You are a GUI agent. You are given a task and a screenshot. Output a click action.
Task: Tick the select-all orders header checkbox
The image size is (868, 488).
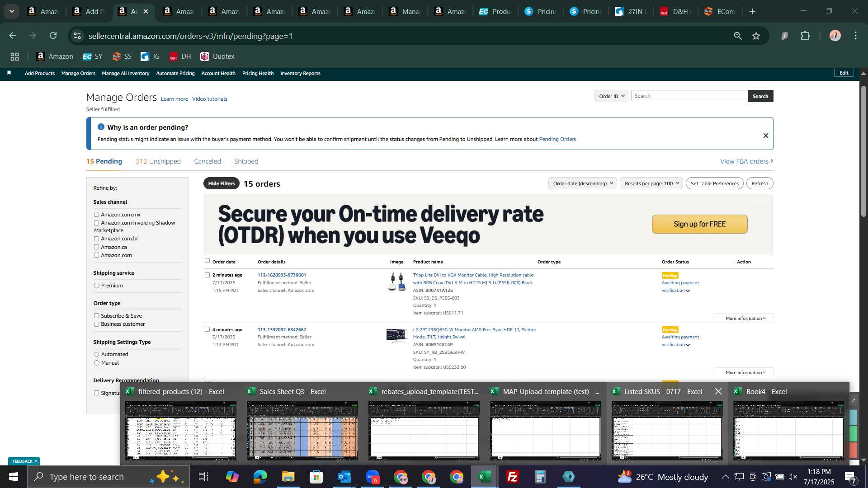(207, 261)
